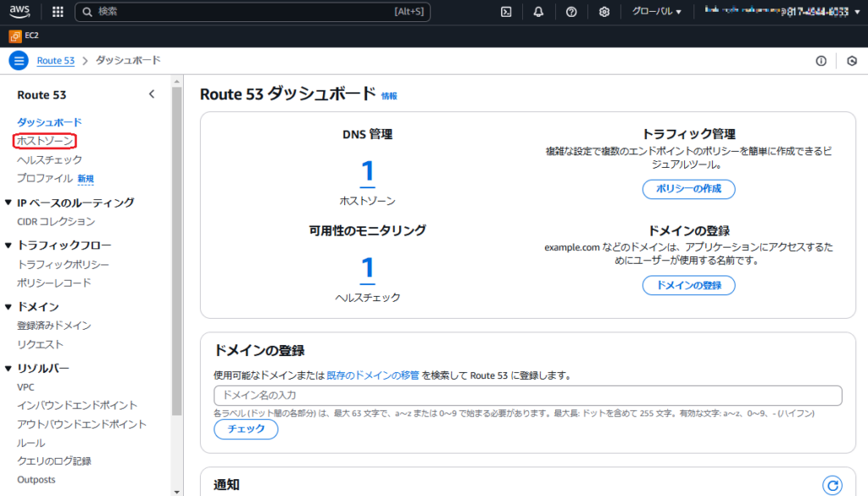
Task: Open the 既存のドメインの移管 link
Action: (373, 376)
